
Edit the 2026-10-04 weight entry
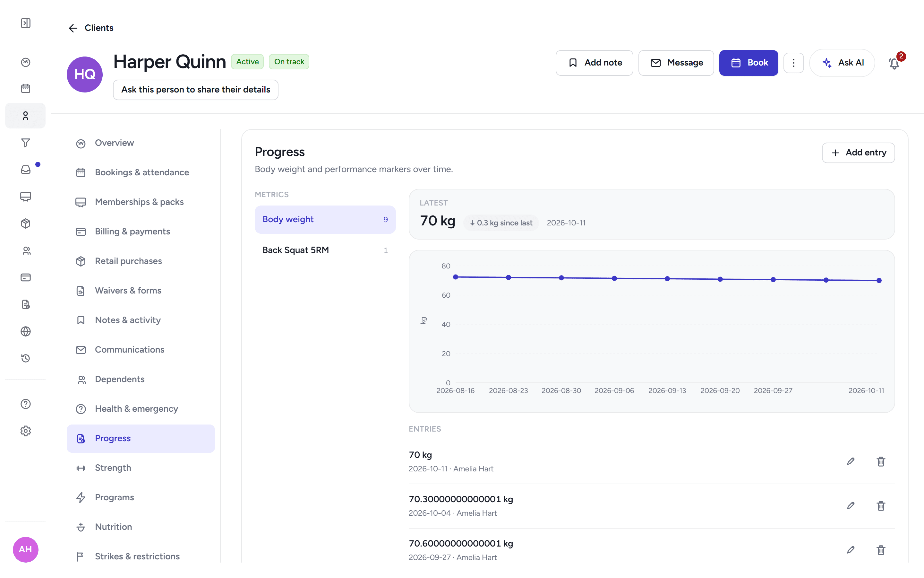pos(851,506)
